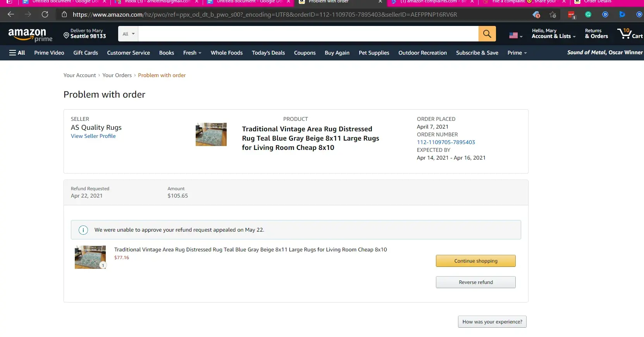Select the refund requested date Apr 22, 2021
Screen dimensions: 644x337
click(87, 196)
